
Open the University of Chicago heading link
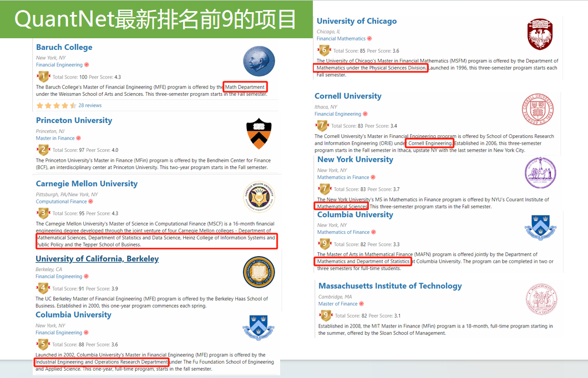pos(357,21)
